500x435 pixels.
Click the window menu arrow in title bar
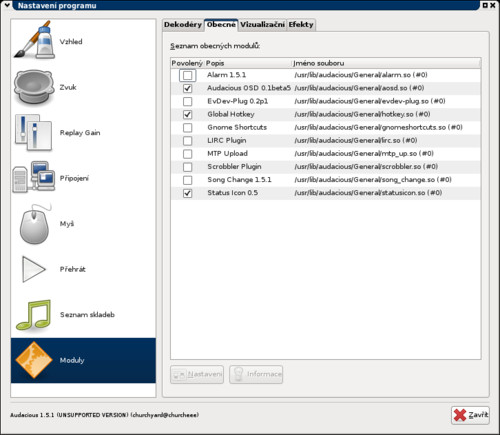[7, 5]
